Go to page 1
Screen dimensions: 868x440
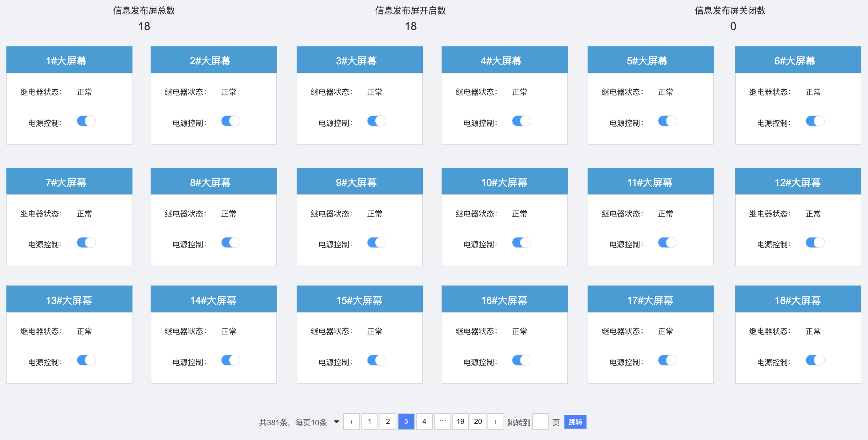pos(370,421)
